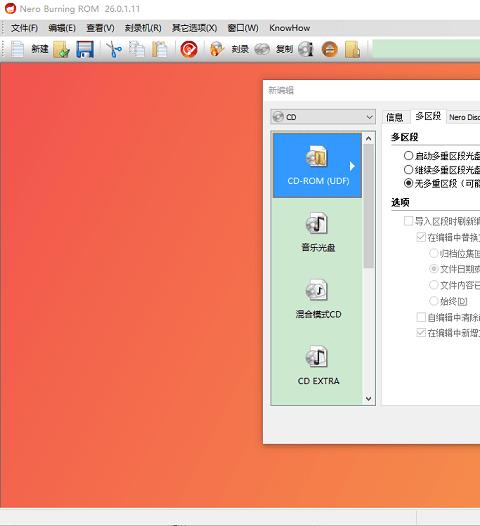The width and height of the screenshot is (480, 526).
Task: Click white arrow beside CD-ROM (UDF)
Action: 352,166
